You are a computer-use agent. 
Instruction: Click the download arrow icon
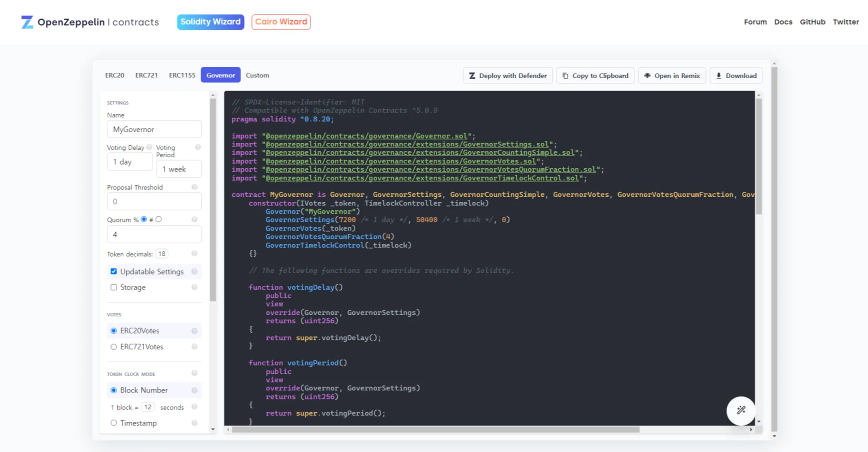click(719, 76)
